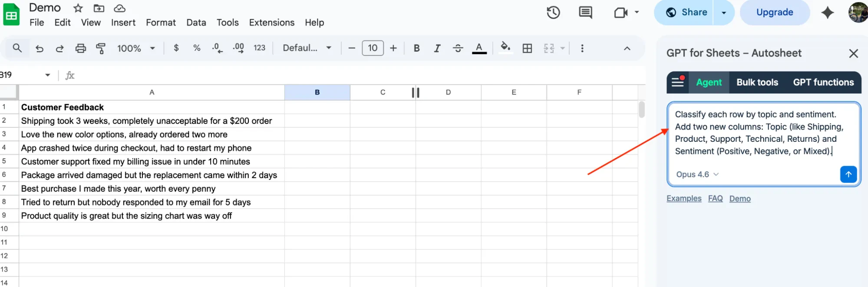The image size is (868, 287).
Task: Open the number format 123 menu
Action: (x=260, y=48)
